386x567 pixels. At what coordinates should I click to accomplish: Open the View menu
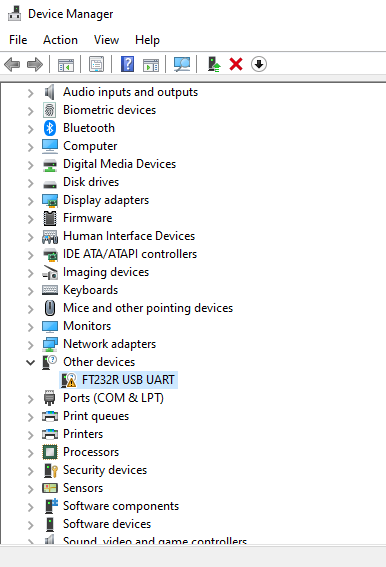tap(106, 40)
